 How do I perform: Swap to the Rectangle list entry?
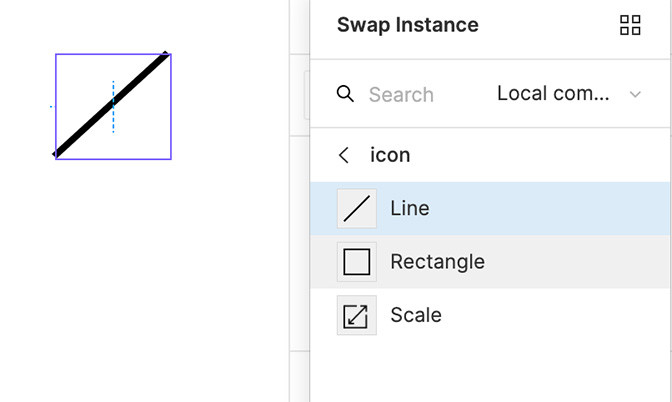coord(437,262)
